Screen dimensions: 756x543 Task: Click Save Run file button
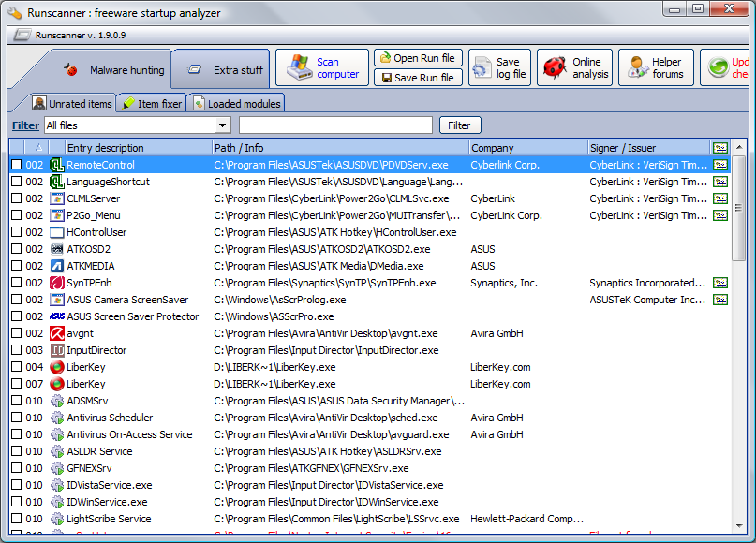418,78
